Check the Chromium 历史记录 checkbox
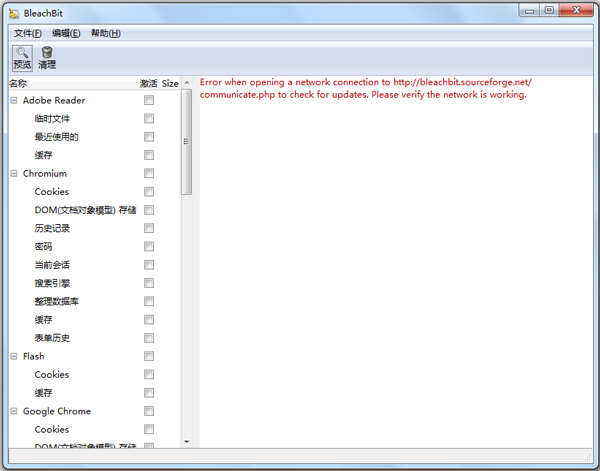Image resolution: width=600 pixels, height=471 pixels. 149,228
